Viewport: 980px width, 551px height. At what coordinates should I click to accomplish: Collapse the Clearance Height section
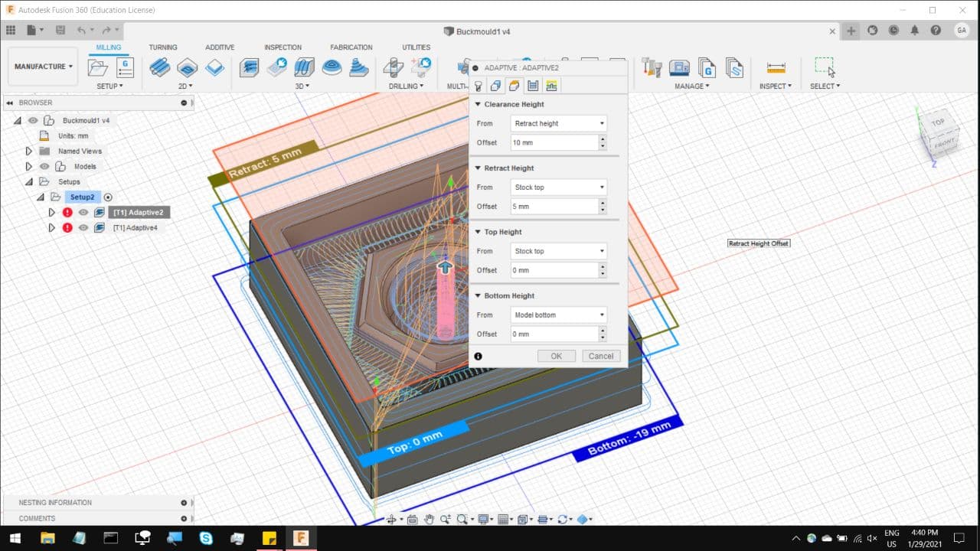478,104
